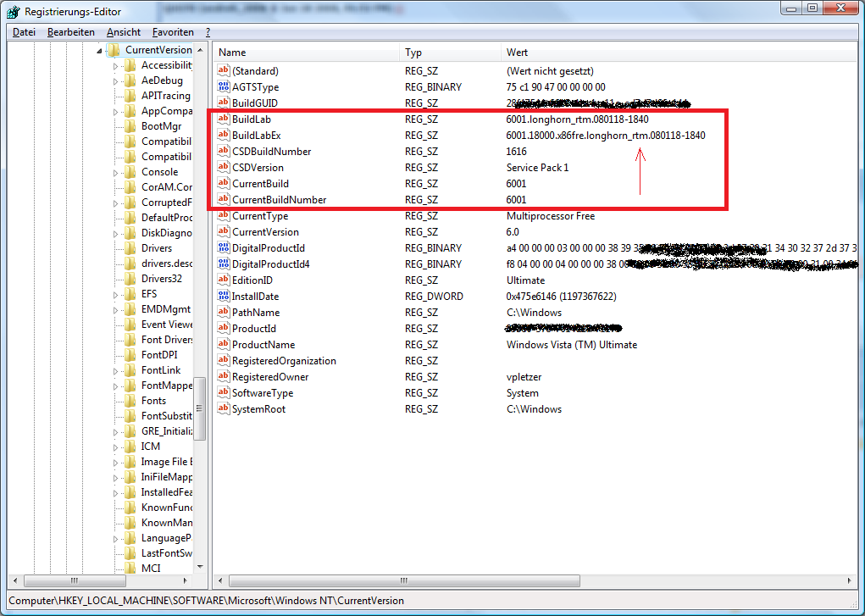Select the CSDBuildNumber value name

click(x=271, y=151)
